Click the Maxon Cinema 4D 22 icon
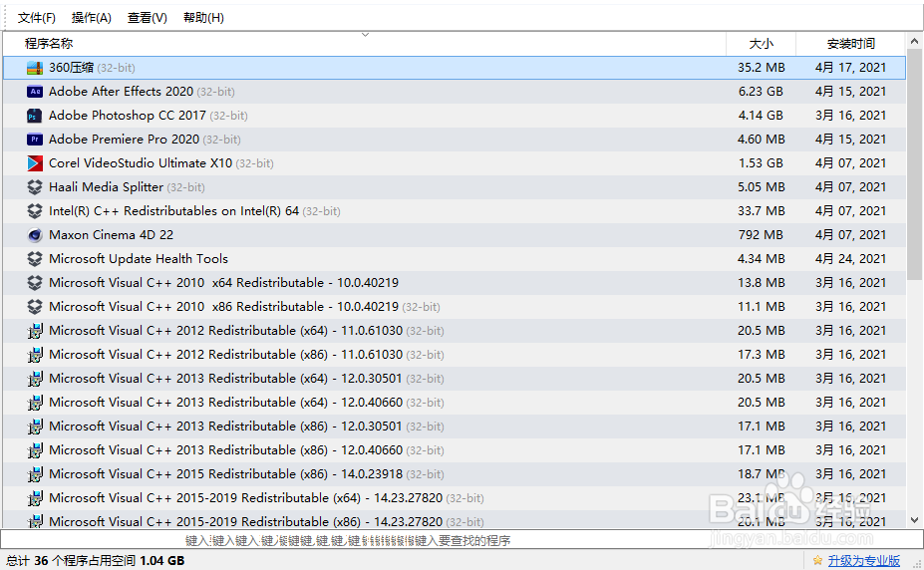Image resolution: width=924 pixels, height=570 pixels. [x=35, y=235]
